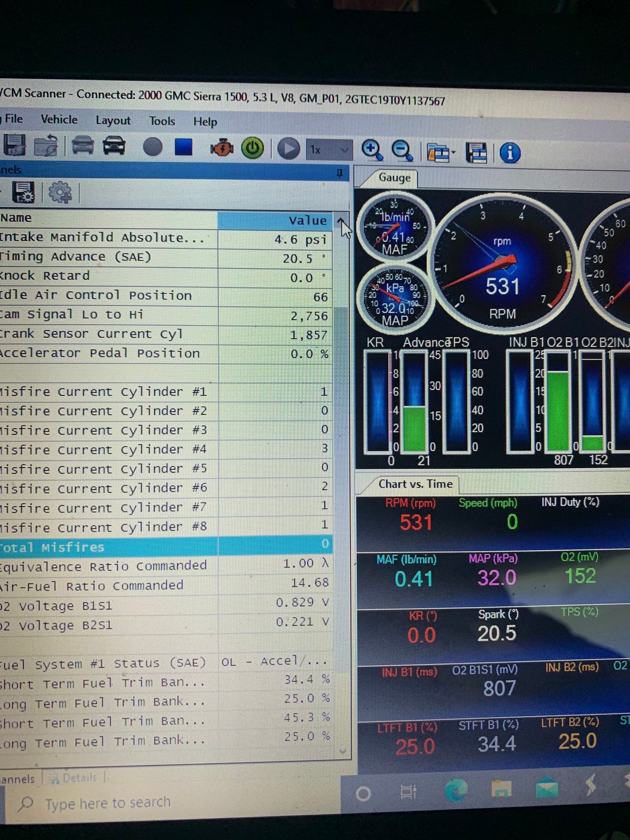Switch to the Chart vs. Time tab
This screenshot has height=840, width=630.
point(415,484)
